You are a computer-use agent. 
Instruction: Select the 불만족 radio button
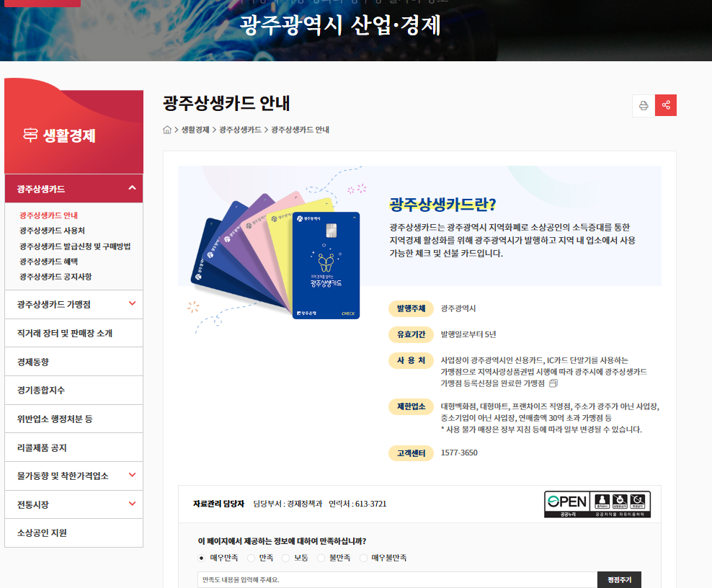[321, 558]
